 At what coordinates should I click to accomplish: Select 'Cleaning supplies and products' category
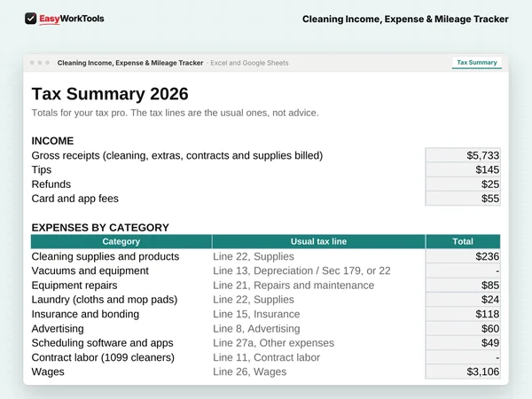pos(106,256)
